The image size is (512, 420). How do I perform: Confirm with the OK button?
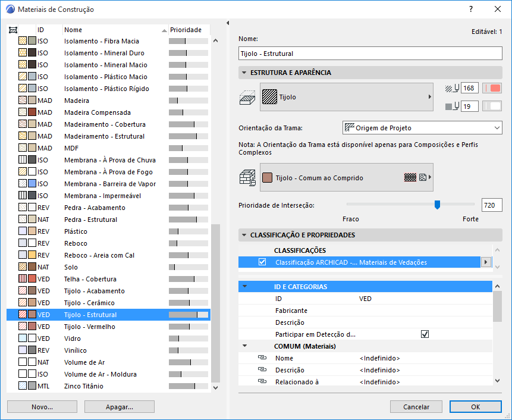tap(476, 407)
